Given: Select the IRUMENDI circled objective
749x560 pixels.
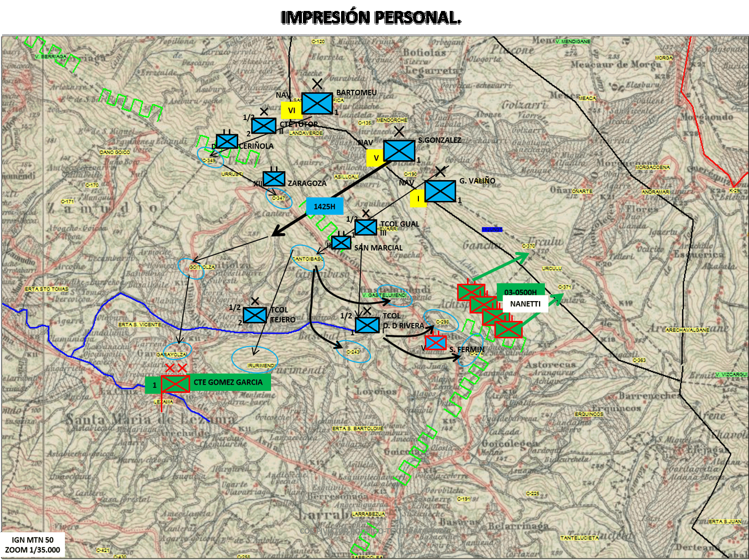Looking at the screenshot, I should tap(255, 360).
